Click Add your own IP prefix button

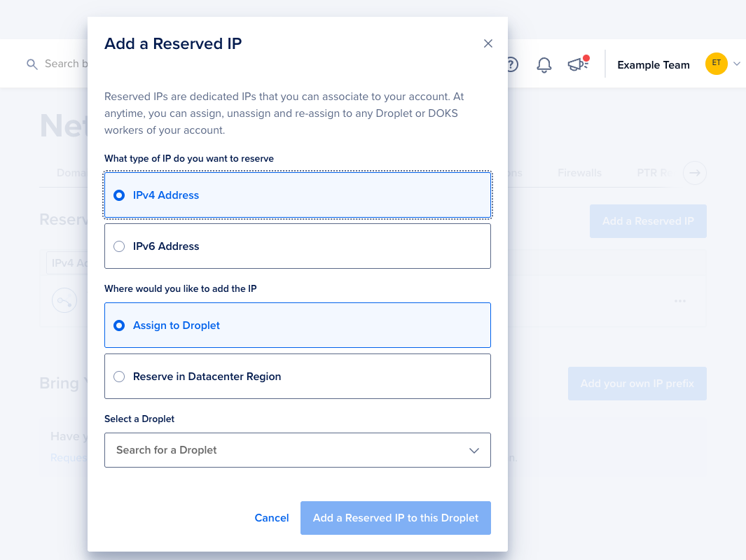(637, 384)
